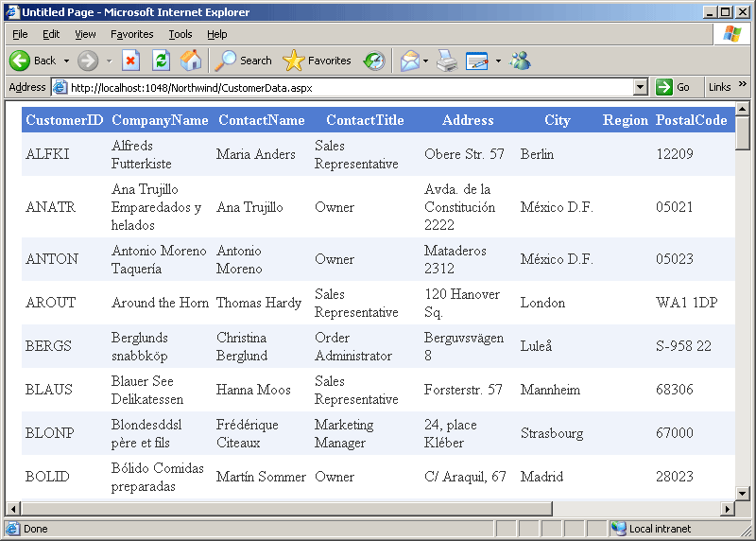This screenshot has width=756, height=541.
Task: Refresh the page with the Refresh icon
Action: (161, 61)
